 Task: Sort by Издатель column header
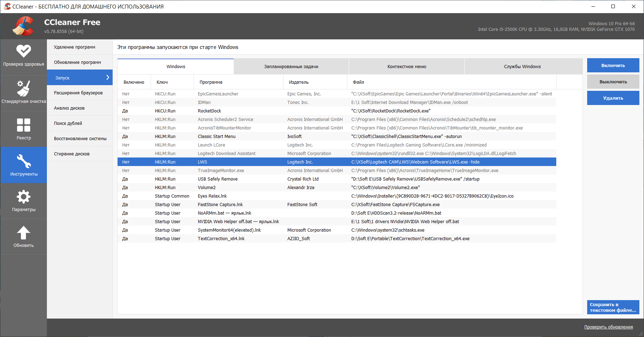click(x=315, y=82)
